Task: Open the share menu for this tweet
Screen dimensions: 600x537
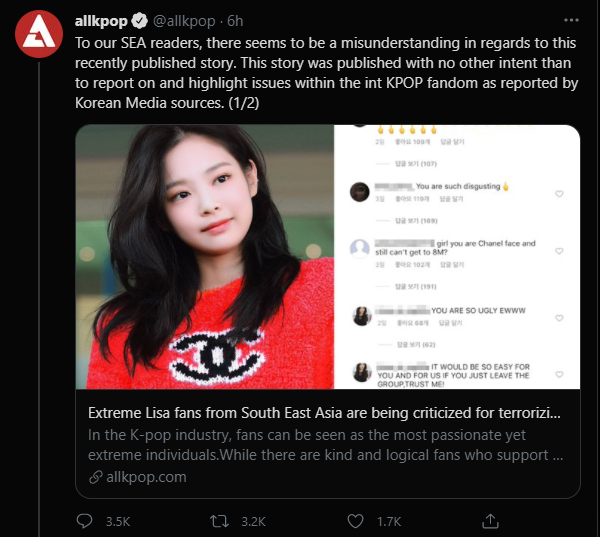Action: click(x=490, y=520)
